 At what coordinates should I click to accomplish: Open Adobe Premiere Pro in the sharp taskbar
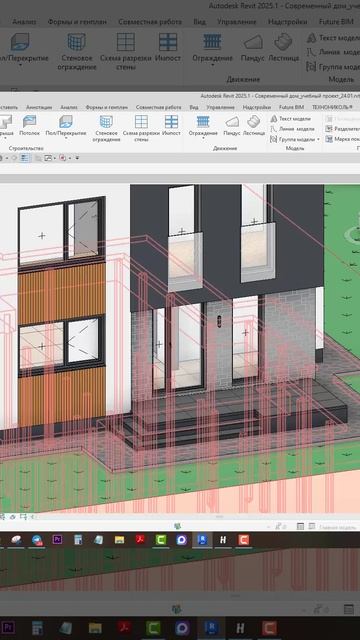click(58, 540)
